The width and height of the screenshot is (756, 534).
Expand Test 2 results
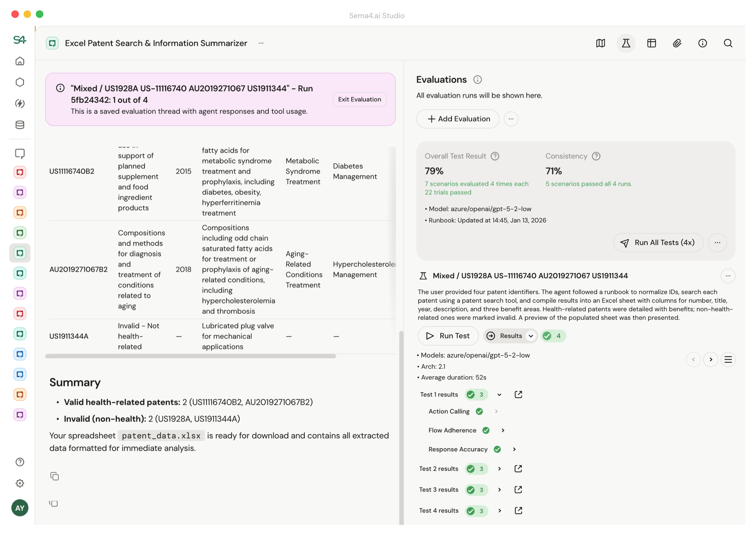coord(499,469)
